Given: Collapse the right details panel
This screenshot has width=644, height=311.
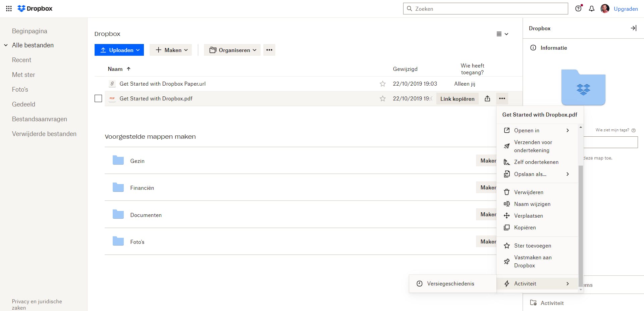Looking at the screenshot, I should click(633, 28).
